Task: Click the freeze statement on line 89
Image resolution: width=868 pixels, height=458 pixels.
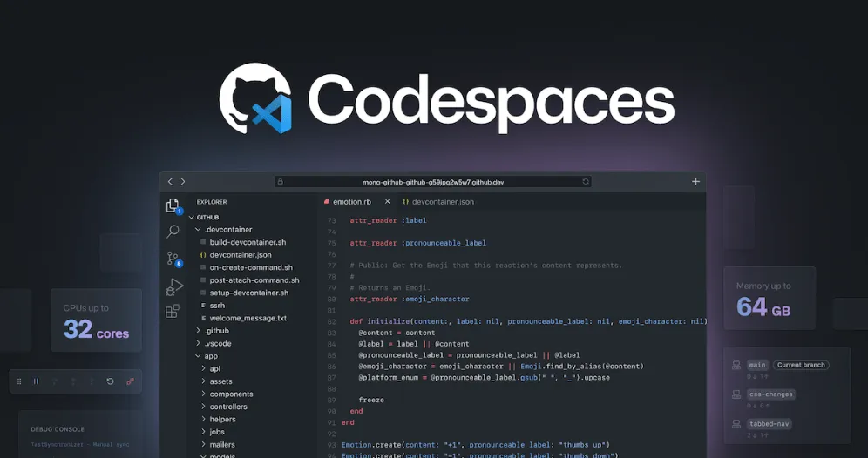Action: click(x=371, y=400)
